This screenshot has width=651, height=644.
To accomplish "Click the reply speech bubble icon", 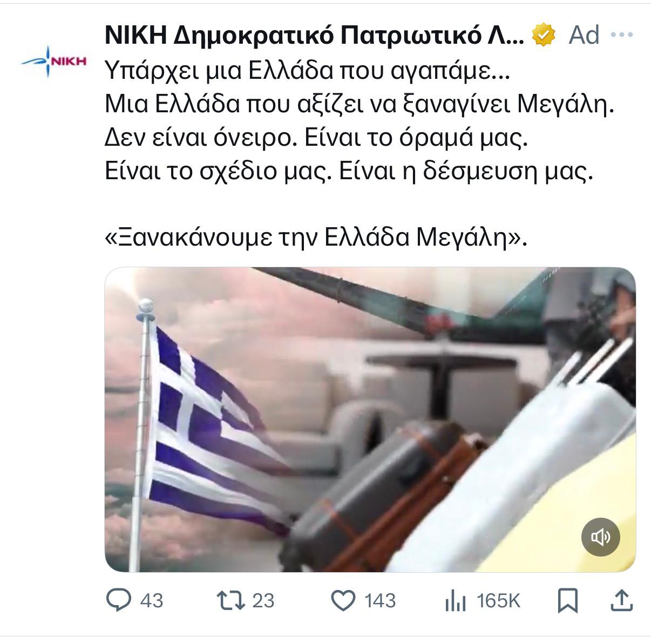I will (x=118, y=600).
